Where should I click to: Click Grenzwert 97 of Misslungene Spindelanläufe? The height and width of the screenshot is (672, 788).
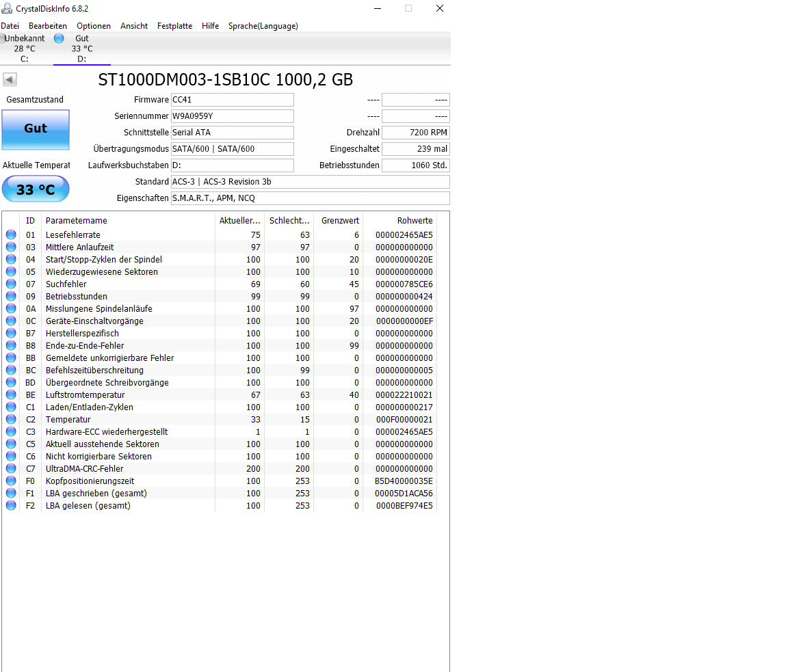click(x=354, y=309)
